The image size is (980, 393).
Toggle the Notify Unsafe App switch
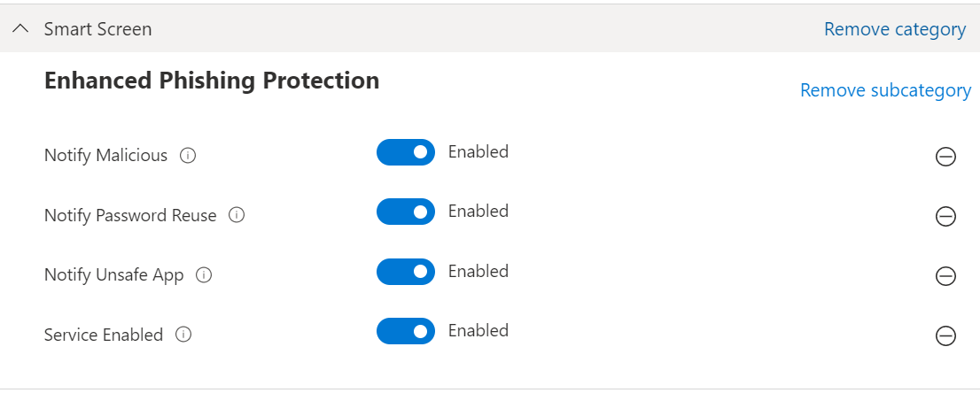pos(406,271)
